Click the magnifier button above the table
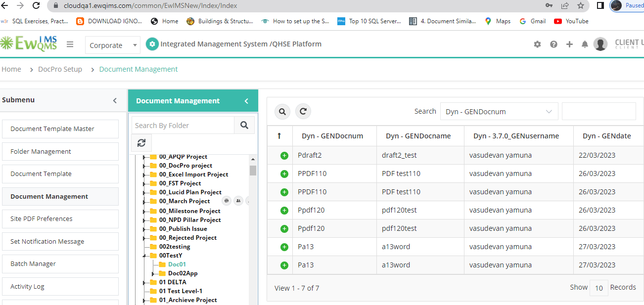This screenshot has height=305, width=644. point(282,112)
